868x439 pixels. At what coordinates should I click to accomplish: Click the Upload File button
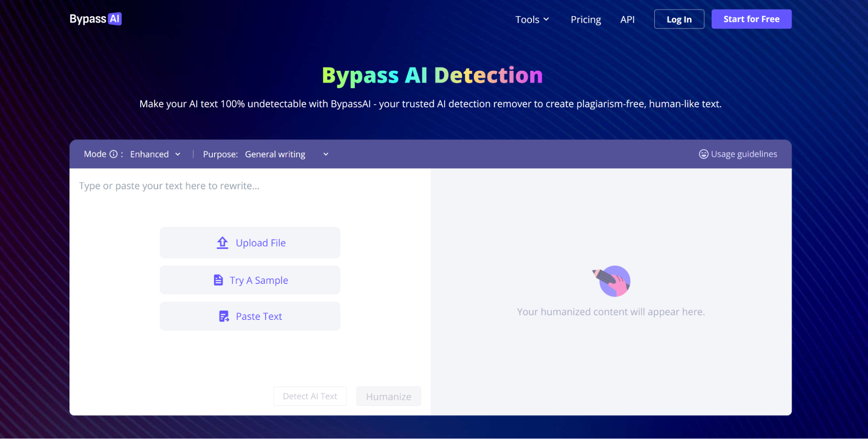(x=250, y=243)
